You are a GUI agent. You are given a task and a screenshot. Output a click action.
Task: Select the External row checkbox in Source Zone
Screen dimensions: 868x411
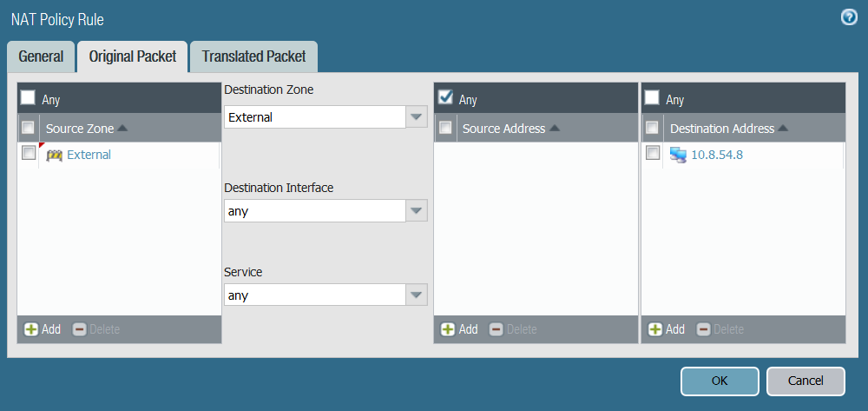29,154
